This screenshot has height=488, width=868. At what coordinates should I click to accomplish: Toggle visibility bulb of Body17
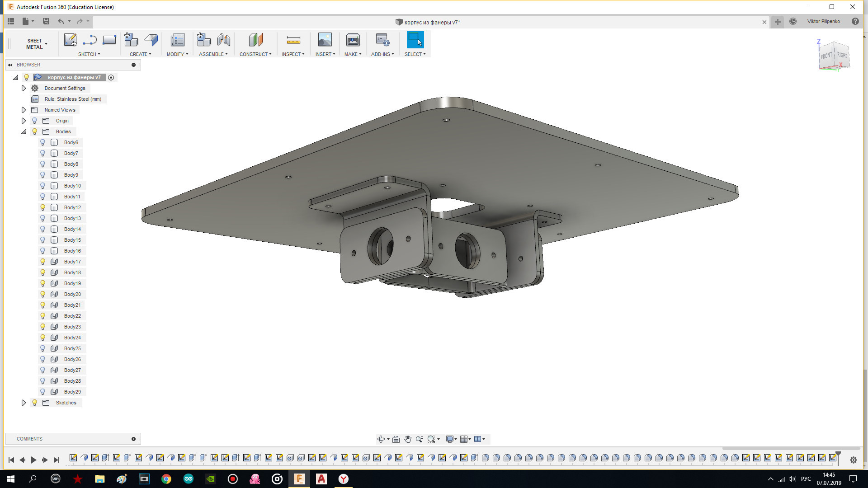[43, 262]
